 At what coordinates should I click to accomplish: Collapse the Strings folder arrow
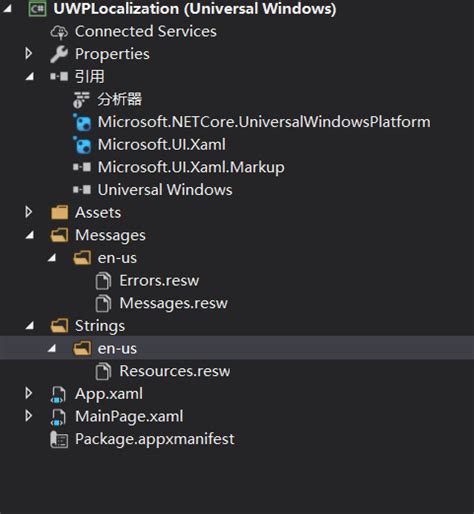click(x=30, y=326)
